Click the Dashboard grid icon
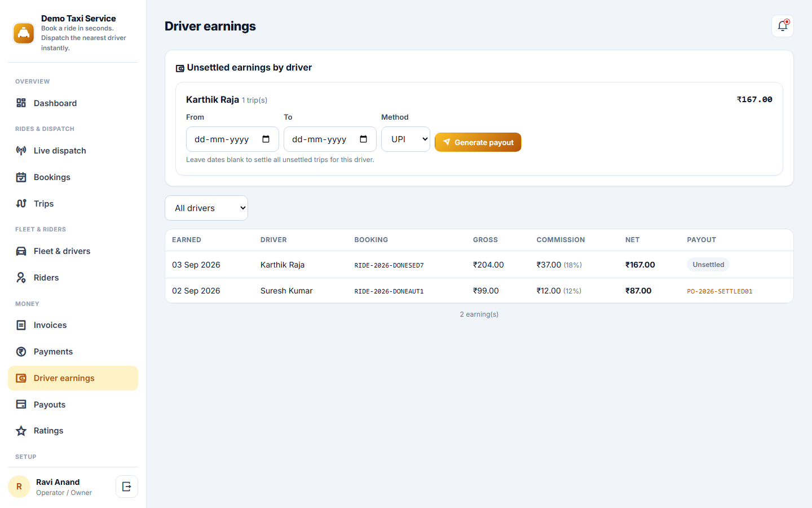Screen dimensions: 812x508 point(21,103)
